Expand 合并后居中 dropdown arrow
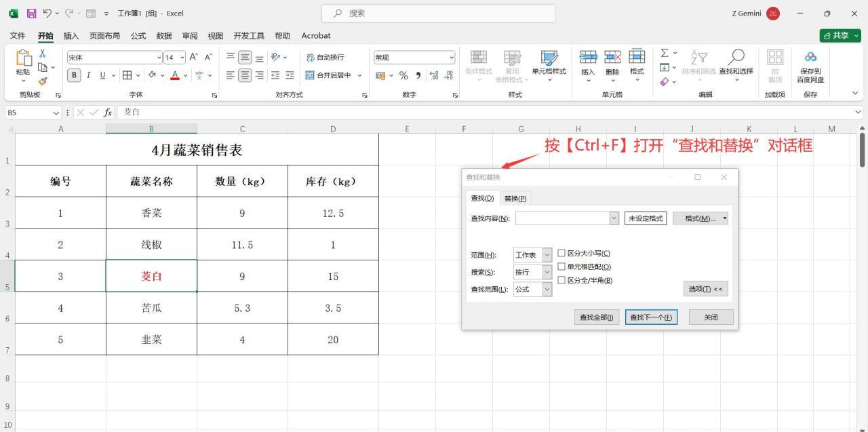 (x=359, y=75)
